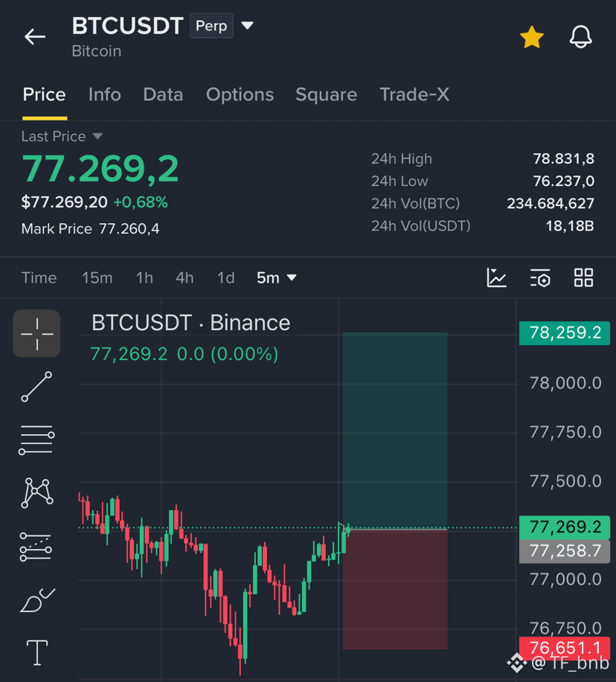Select the XABCD pattern tool
Image resolution: width=616 pixels, height=682 pixels.
(36, 493)
